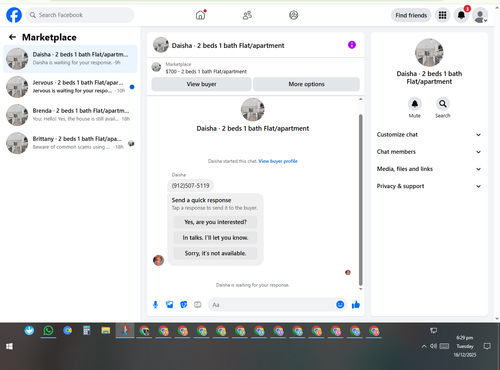Click the Search Facebook field
The image size is (500, 370).
pos(80,15)
